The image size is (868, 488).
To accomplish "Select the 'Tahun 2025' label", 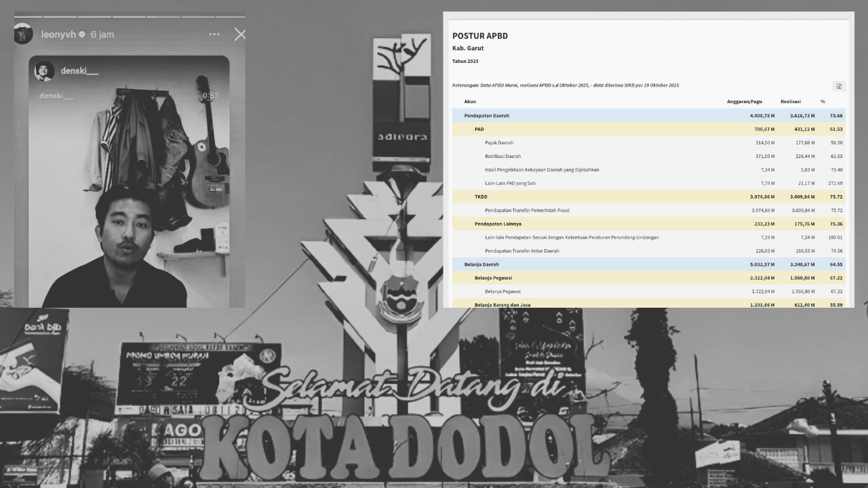I will pos(465,61).
